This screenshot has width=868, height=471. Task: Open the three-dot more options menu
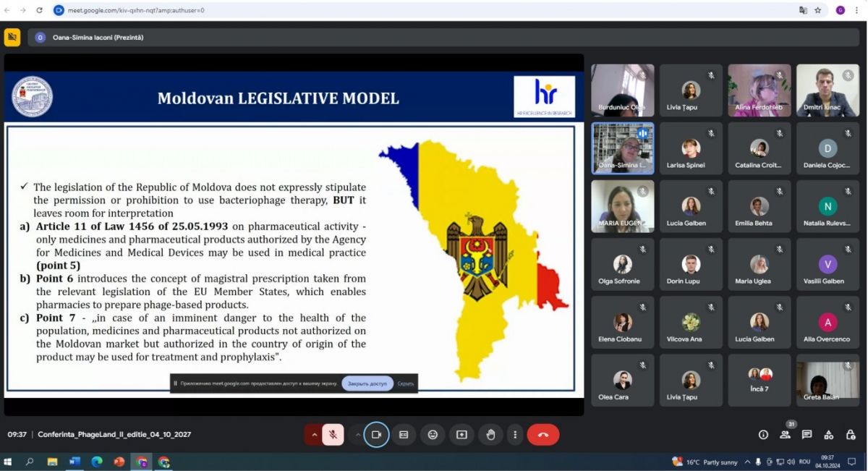pos(515,435)
